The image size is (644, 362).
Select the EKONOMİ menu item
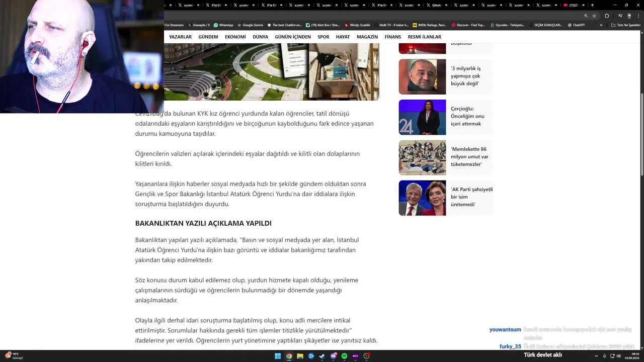(x=235, y=37)
